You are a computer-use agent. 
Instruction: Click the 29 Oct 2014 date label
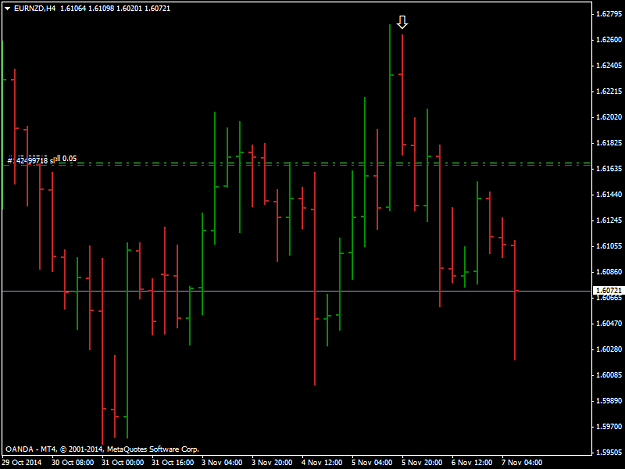click(22, 463)
